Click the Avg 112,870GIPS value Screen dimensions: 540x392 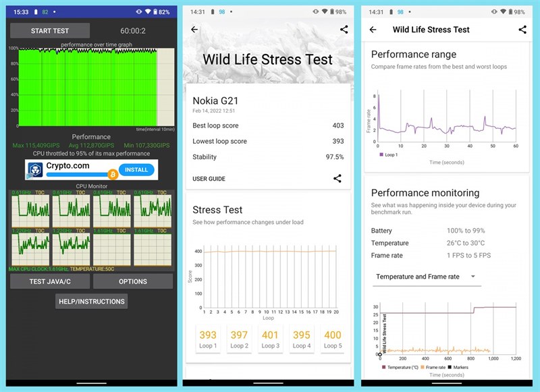(x=91, y=146)
